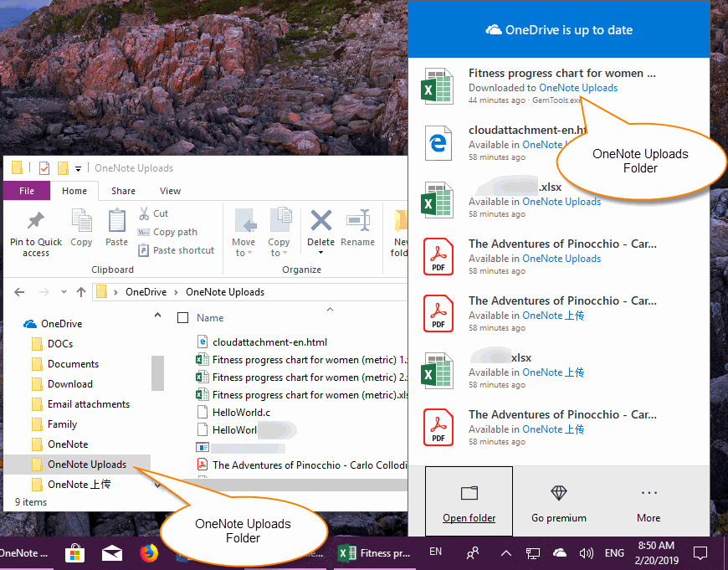Viewport: 728px width, 570px height.
Task: Select the DOCs folder
Action: click(53, 344)
